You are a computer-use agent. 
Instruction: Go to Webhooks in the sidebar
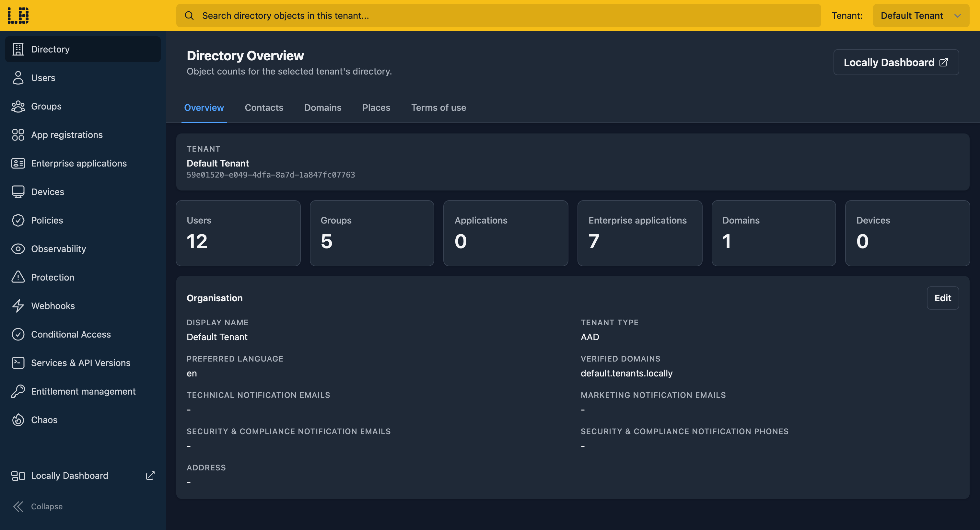click(x=83, y=306)
